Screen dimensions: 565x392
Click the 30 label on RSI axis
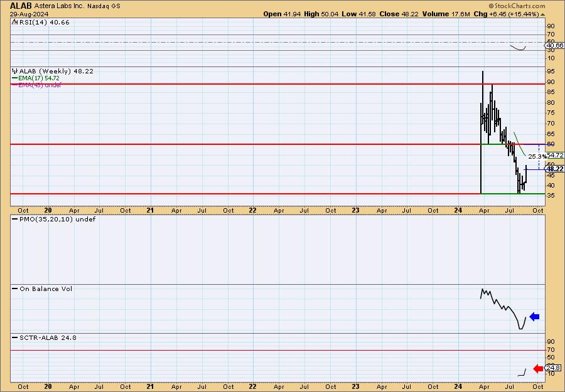[x=551, y=51]
